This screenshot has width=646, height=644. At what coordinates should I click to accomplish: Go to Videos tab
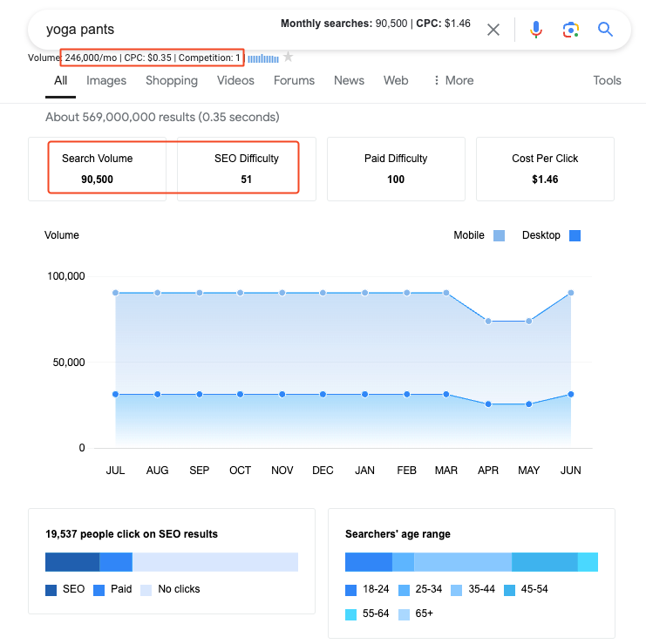(x=235, y=80)
